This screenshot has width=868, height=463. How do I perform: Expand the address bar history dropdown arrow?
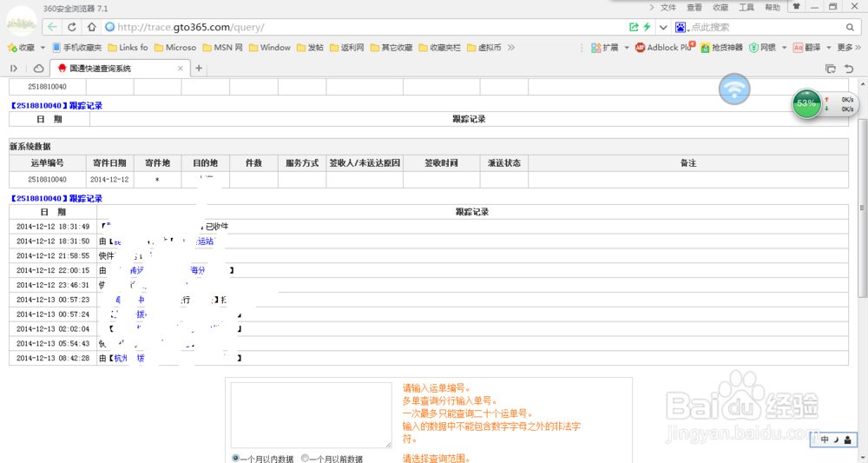click(x=663, y=27)
